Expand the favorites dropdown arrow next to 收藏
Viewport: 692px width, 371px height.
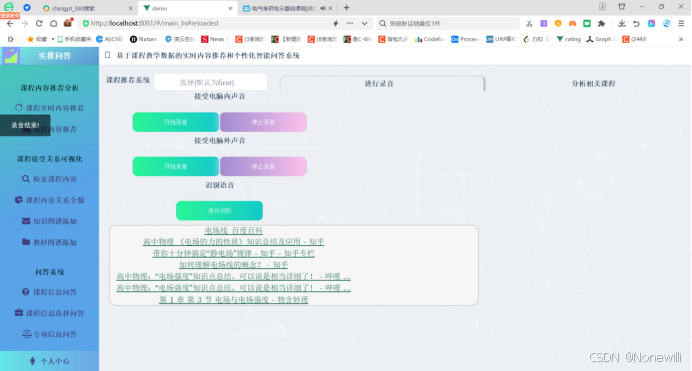click(53, 39)
